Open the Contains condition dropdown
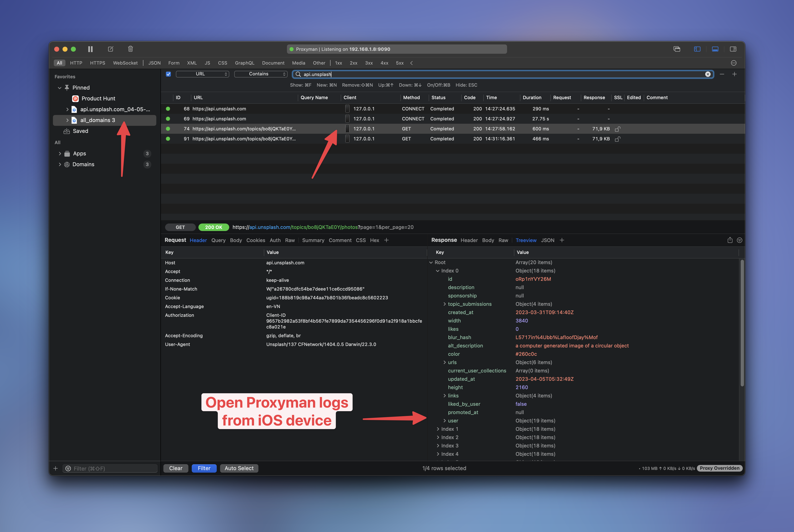Viewport: 794px width, 532px height. (261, 74)
